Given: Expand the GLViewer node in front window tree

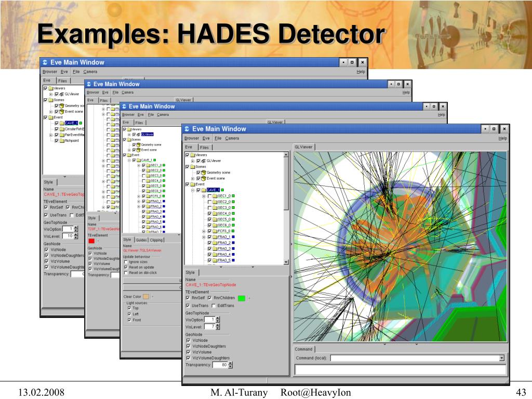Looking at the screenshot, I should pos(193,161).
